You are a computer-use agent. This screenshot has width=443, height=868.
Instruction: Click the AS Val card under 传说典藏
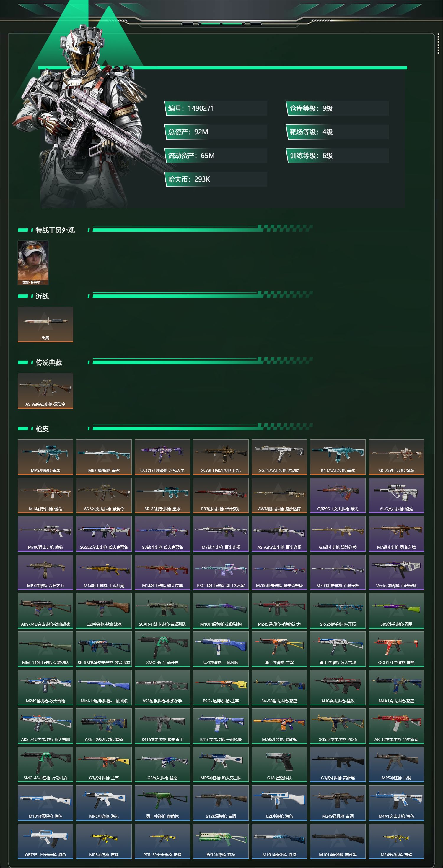(x=45, y=391)
